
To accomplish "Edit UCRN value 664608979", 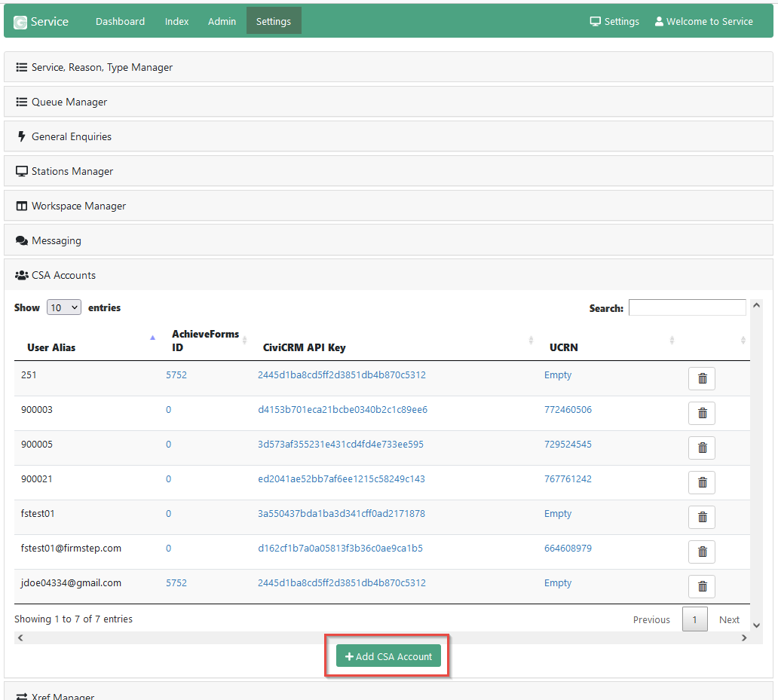I will click(568, 549).
